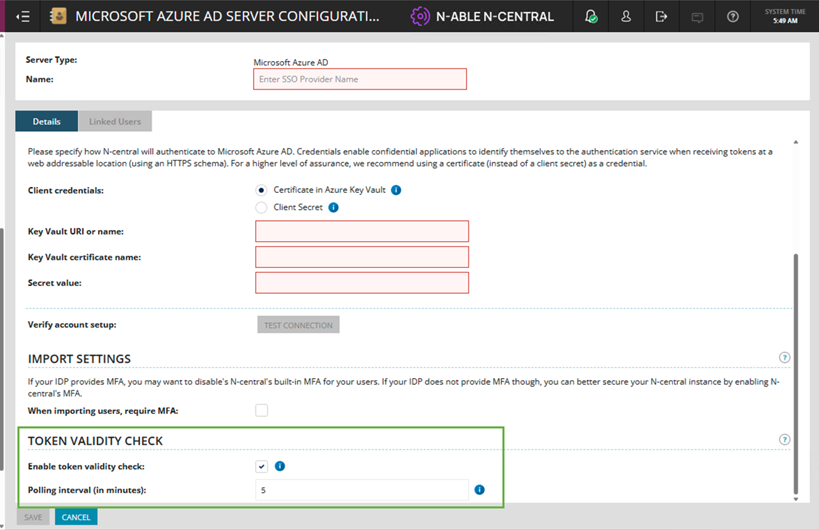Focus the SSO Provider Name field

(x=360, y=79)
